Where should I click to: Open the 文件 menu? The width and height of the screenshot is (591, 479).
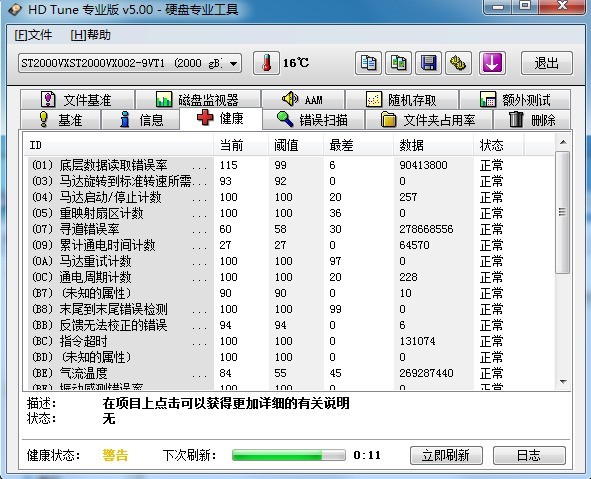pyautogui.click(x=33, y=35)
